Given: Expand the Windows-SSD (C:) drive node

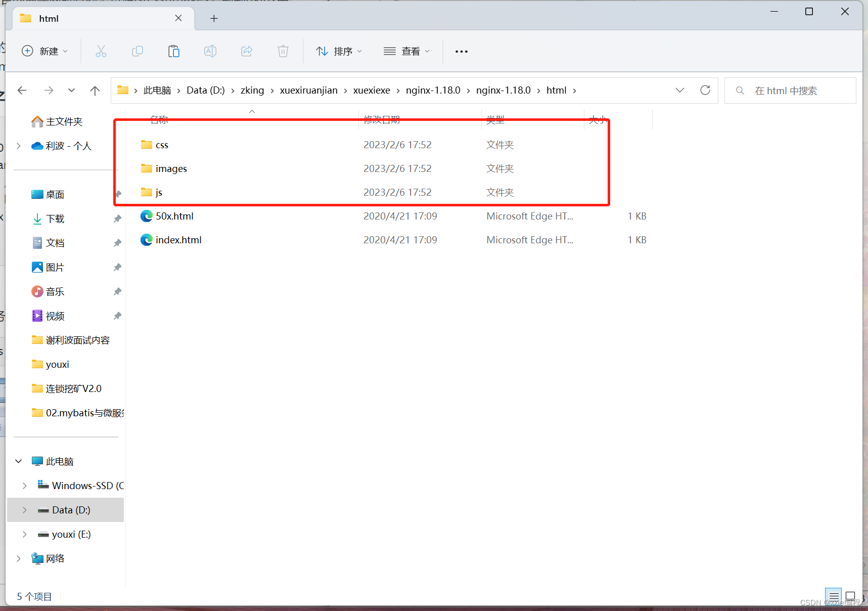Looking at the screenshot, I should click(x=25, y=486).
